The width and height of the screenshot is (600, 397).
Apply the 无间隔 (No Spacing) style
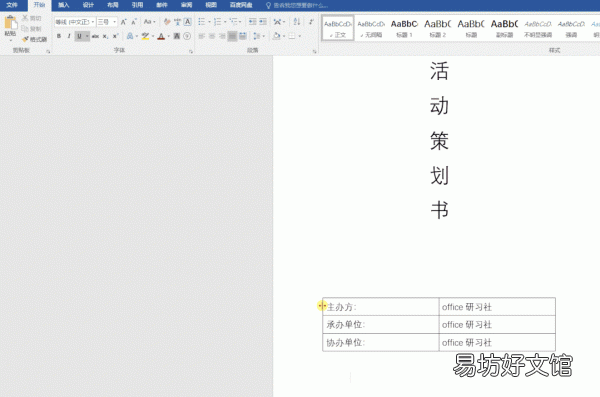click(x=371, y=28)
